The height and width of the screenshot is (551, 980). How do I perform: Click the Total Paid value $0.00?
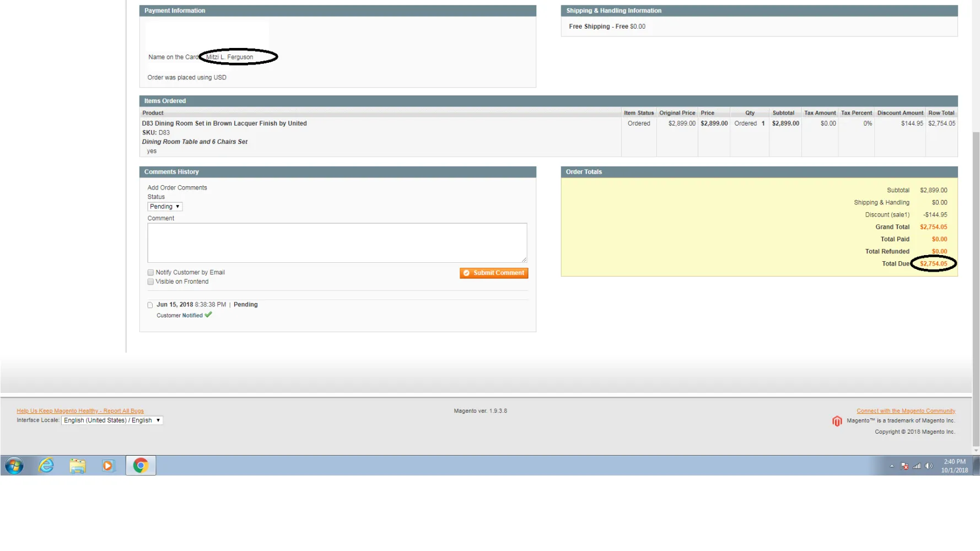[939, 240]
